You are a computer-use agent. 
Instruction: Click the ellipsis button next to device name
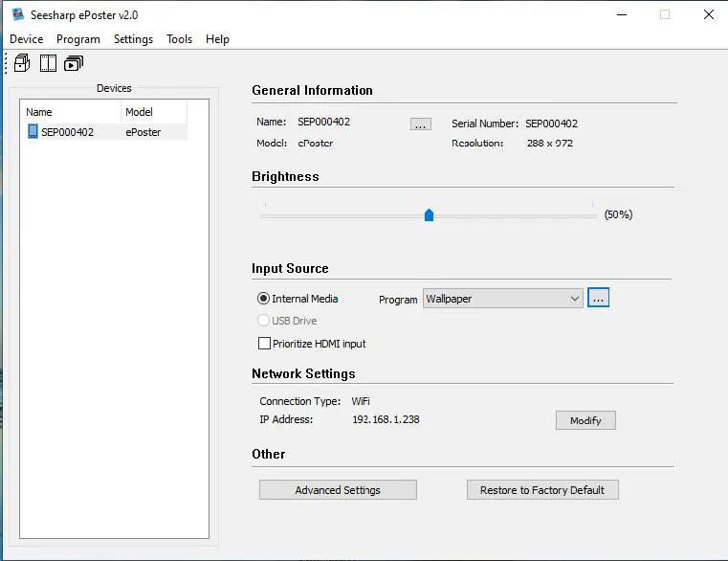coord(420,124)
